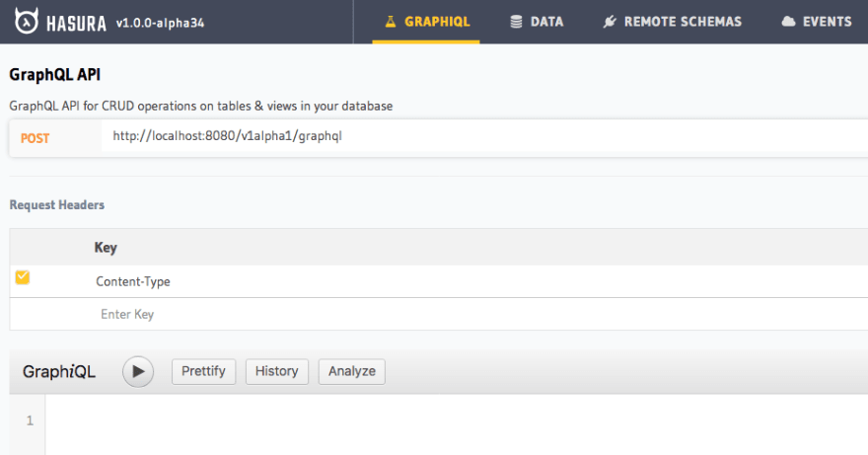This screenshot has width=868, height=455.
Task: Click the GraphiQL flask icon
Action: [391, 22]
